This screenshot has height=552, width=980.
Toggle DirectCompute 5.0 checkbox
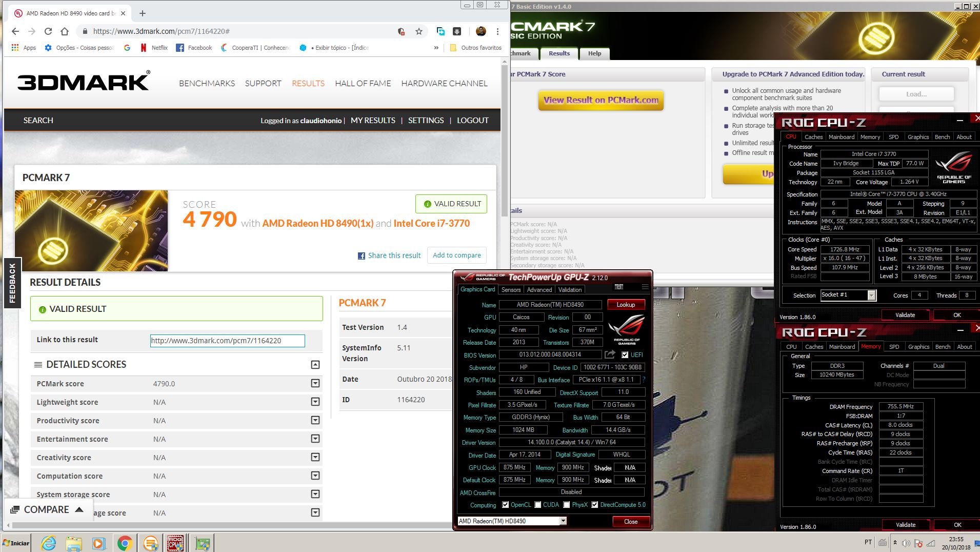(x=595, y=505)
